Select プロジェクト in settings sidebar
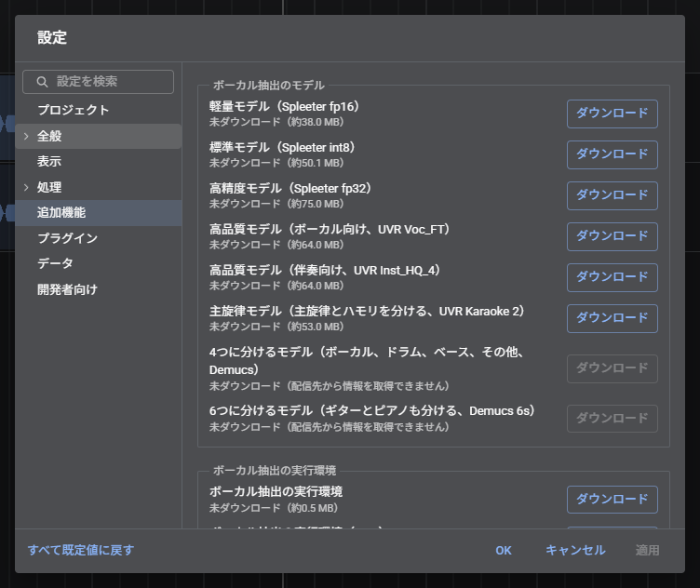 click(99, 110)
